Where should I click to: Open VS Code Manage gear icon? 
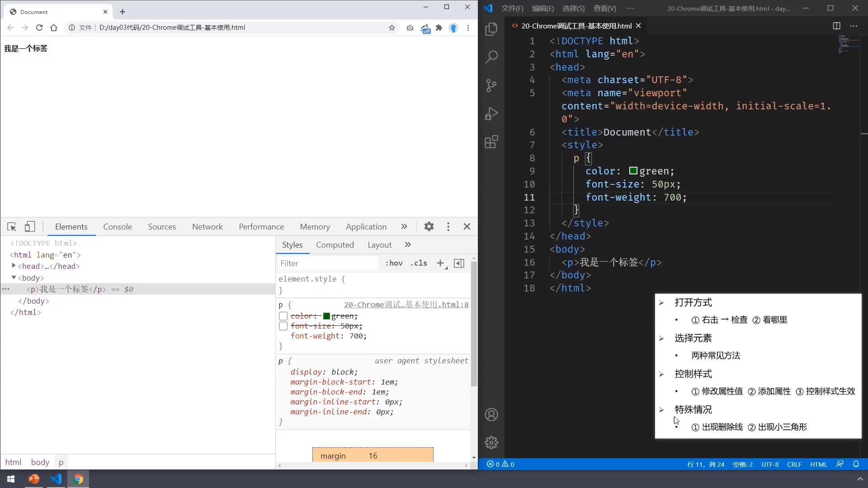(491, 442)
